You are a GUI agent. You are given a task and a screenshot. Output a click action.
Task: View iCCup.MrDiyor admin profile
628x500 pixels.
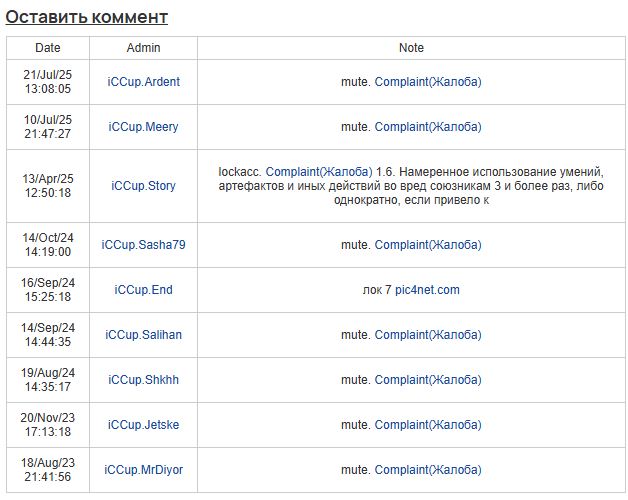pos(143,470)
